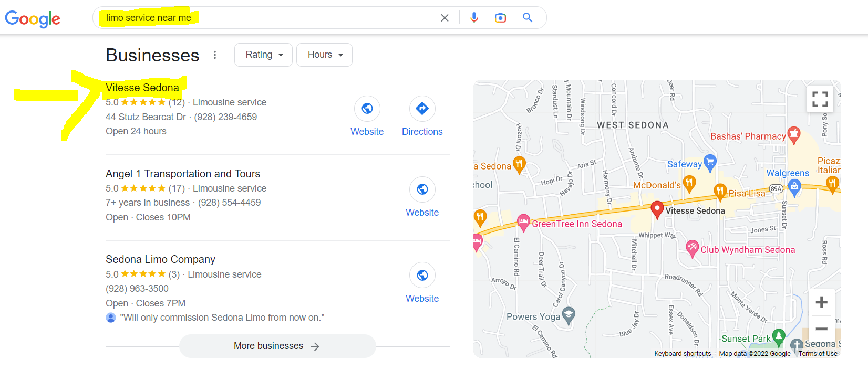Zoom in on the map with plus button
The width and height of the screenshot is (868, 370).
tap(822, 302)
